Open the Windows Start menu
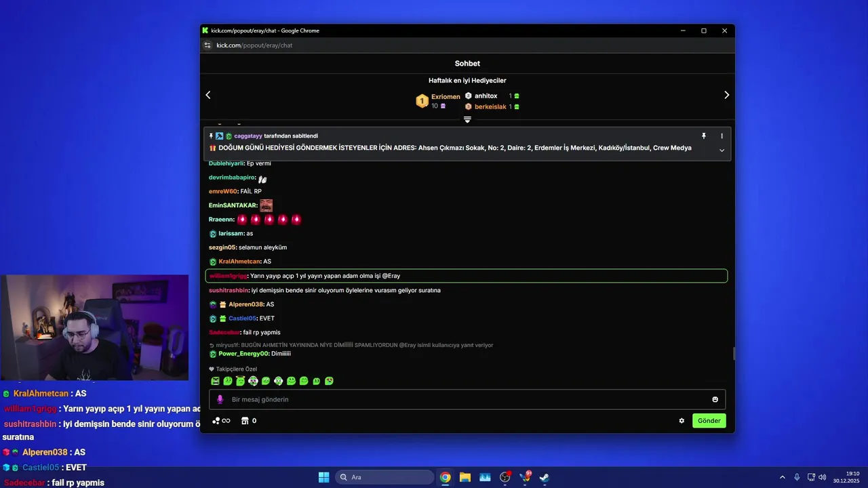This screenshot has width=868, height=488. (323, 477)
